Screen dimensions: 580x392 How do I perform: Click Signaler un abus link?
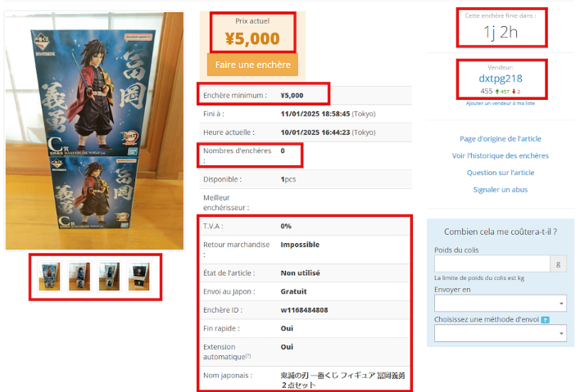(x=501, y=190)
